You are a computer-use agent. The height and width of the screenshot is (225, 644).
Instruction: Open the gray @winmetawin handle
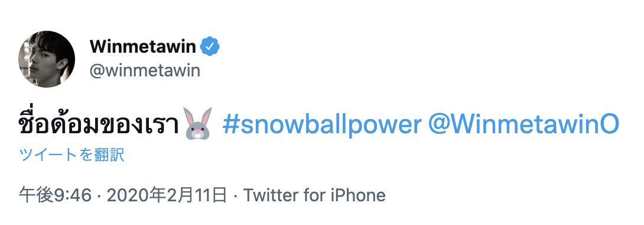pyautogui.click(x=145, y=70)
